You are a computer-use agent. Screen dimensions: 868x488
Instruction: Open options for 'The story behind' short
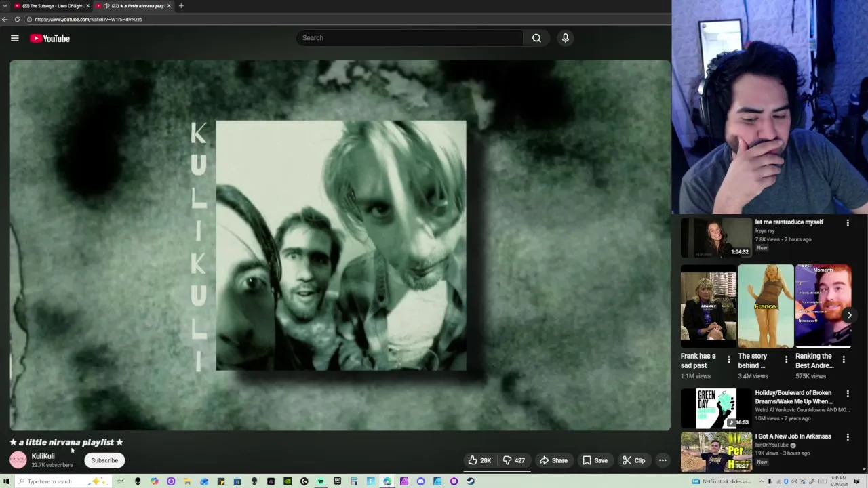786,359
